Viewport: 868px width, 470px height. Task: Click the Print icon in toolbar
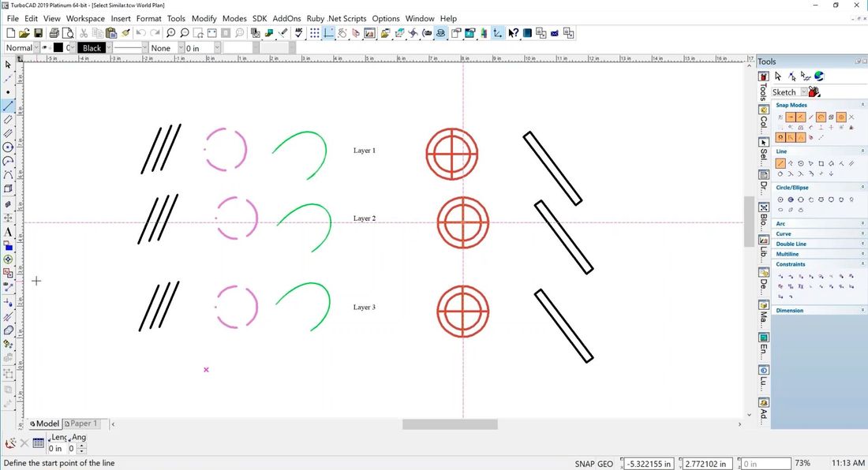[x=54, y=33]
